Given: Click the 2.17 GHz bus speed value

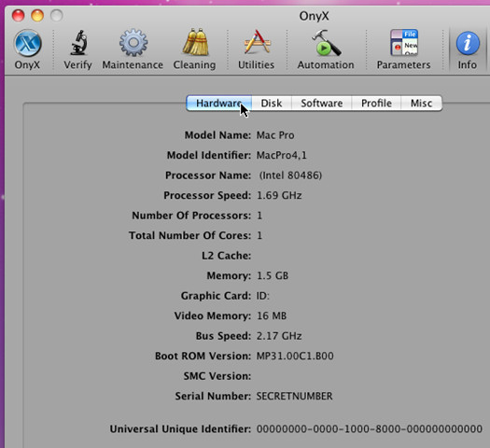Looking at the screenshot, I should click(279, 336).
